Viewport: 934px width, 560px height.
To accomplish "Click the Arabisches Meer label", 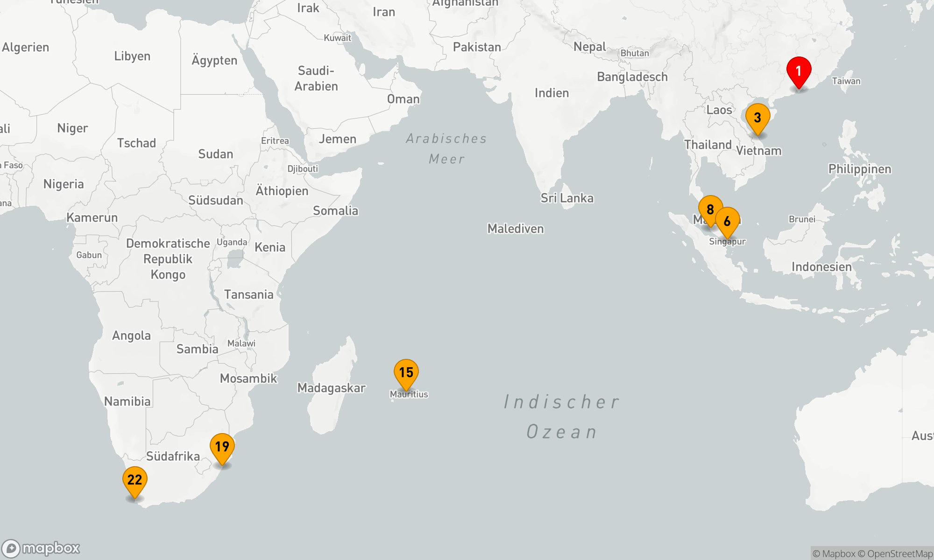I will (x=446, y=148).
